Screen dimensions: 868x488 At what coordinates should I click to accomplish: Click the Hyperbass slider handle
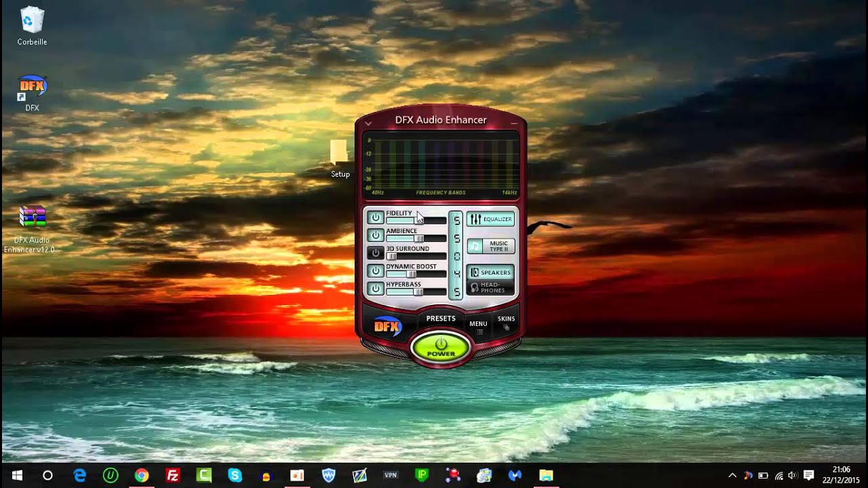point(419,291)
